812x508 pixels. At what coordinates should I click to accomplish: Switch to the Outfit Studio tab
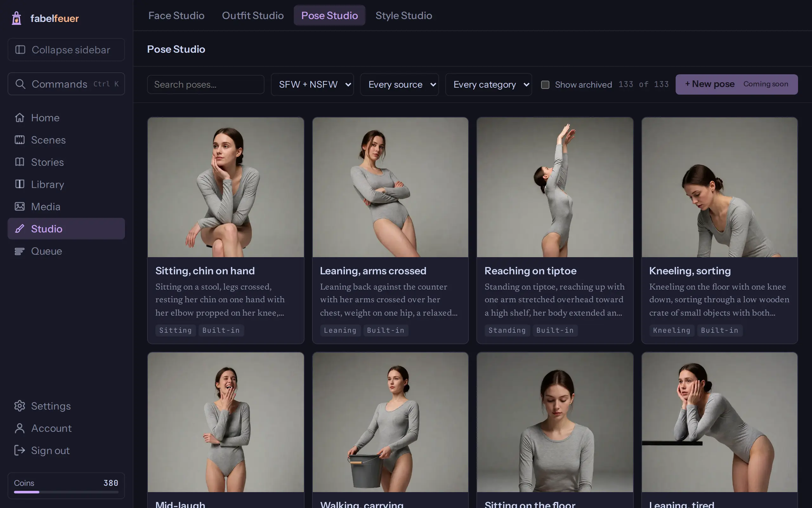point(253,16)
